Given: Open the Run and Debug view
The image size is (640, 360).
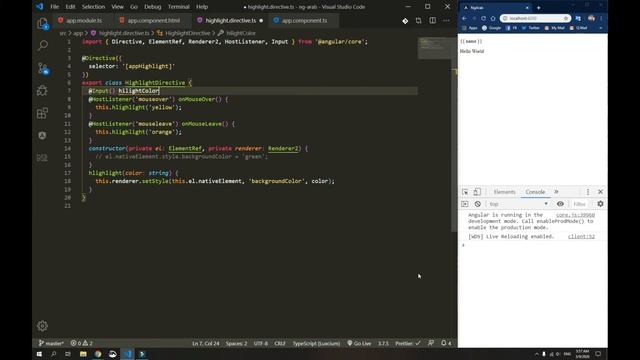Looking at the screenshot, I should pyautogui.click(x=42, y=90).
